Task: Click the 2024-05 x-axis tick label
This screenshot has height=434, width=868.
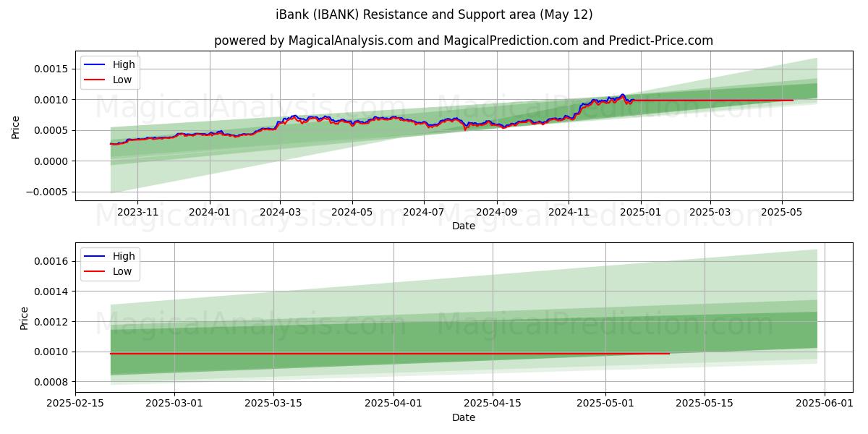Action: pos(352,213)
